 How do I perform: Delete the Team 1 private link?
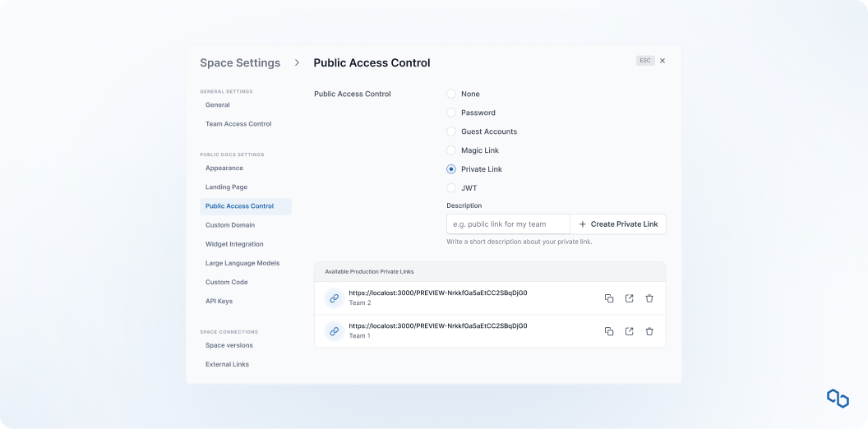coord(649,331)
